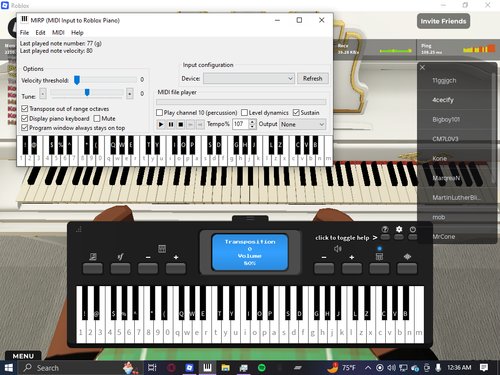This screenshot has height=375, width=500.
Task: Open the Help menu in MIRP
Action: pyautogui.click(x=77, y=33)
